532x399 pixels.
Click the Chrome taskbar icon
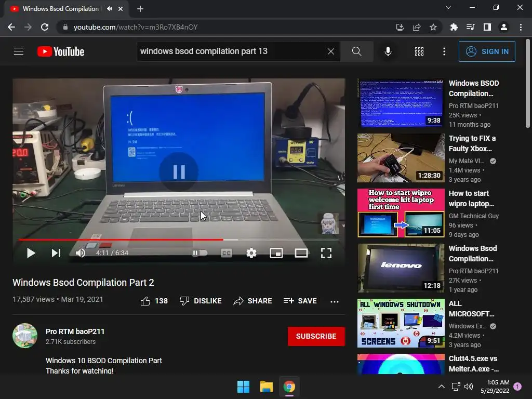click(x=289, y=387)
